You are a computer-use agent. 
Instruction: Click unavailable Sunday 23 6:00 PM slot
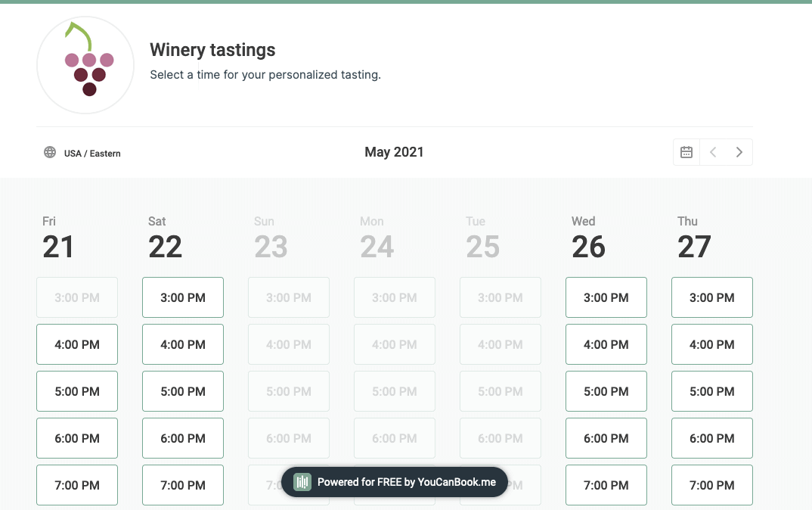[x=289, y=438]
